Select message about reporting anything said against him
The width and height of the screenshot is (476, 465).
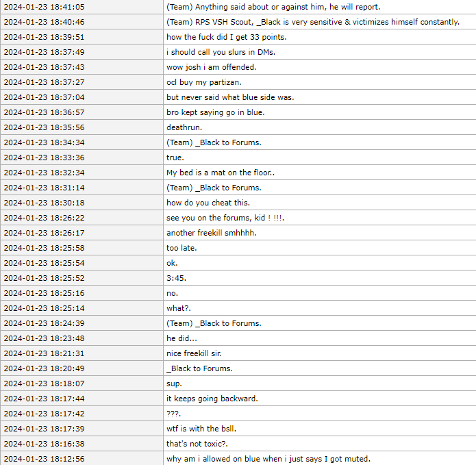coord(273,7)
